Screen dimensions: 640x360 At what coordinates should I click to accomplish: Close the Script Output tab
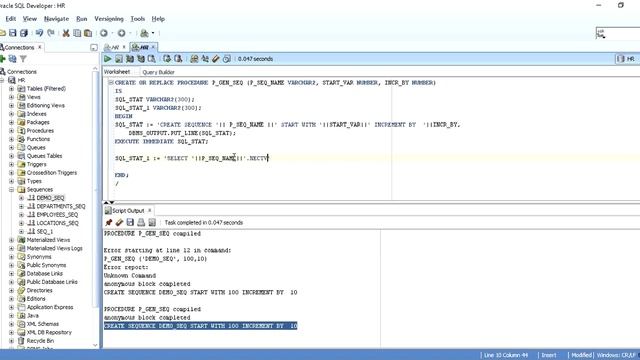(150, 210)
